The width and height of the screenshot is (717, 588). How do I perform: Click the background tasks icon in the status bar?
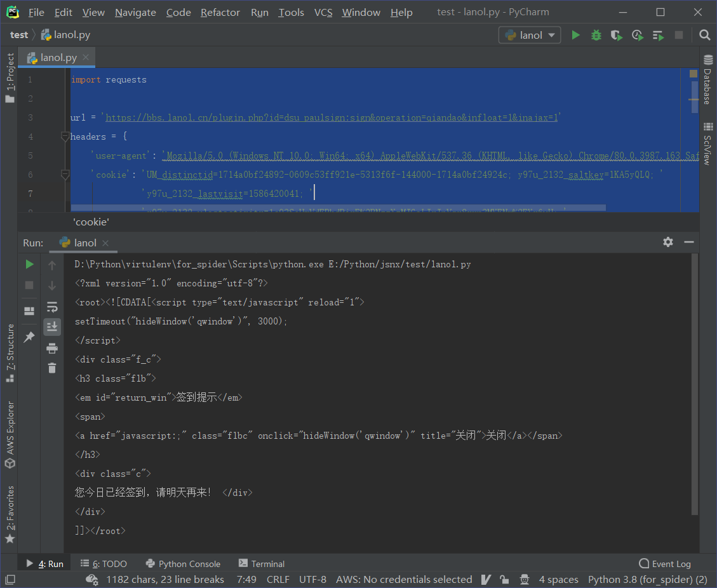pyautogui.click(x=92, y=580)
